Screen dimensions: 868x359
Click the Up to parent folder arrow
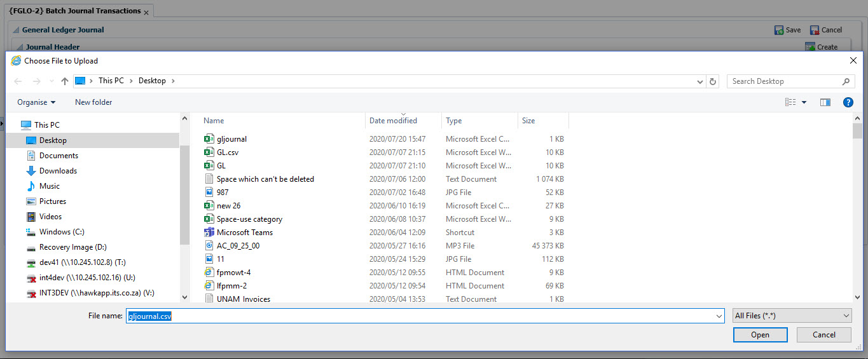(65, 81)
